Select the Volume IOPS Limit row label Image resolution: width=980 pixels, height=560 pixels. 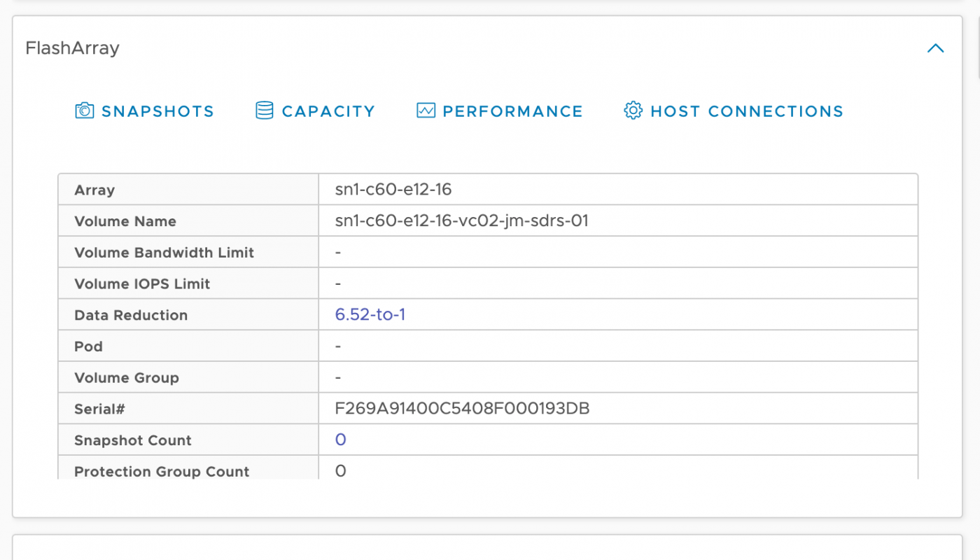(x=142, y=284)
